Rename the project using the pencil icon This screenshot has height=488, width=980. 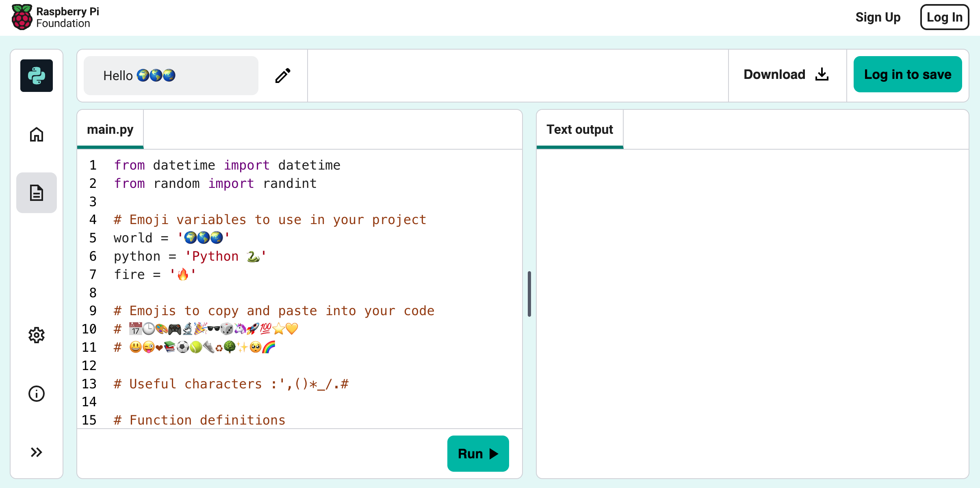tap(282, 76)
